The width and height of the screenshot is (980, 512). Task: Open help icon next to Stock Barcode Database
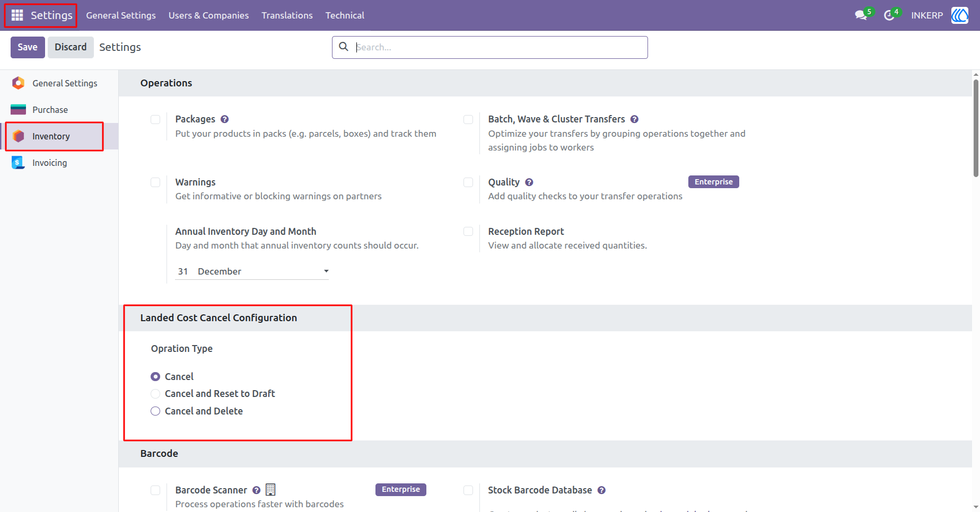point(601,490)
